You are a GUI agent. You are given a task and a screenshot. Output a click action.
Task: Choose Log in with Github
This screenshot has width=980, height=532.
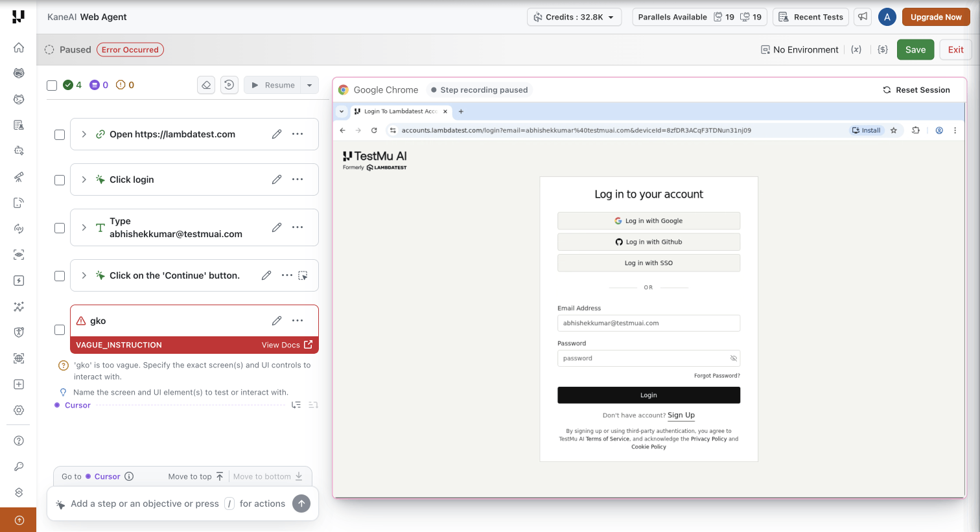[649, 242]
